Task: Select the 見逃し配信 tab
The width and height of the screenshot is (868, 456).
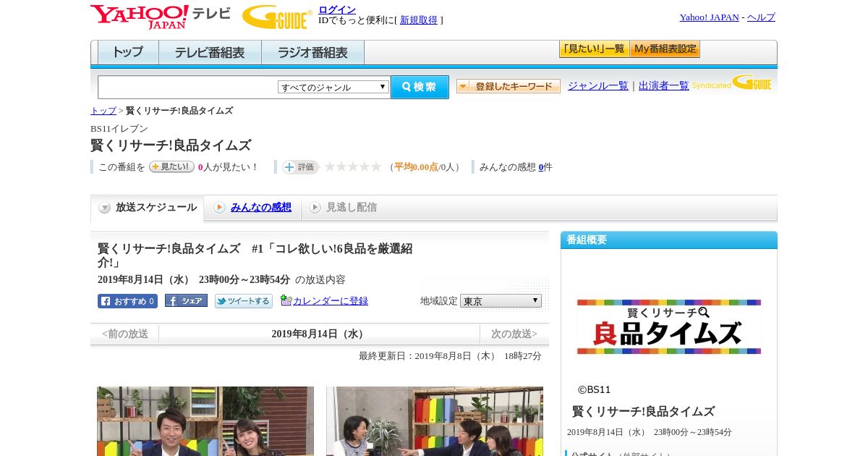Action: pyautogui.click(x=343, y=208)
